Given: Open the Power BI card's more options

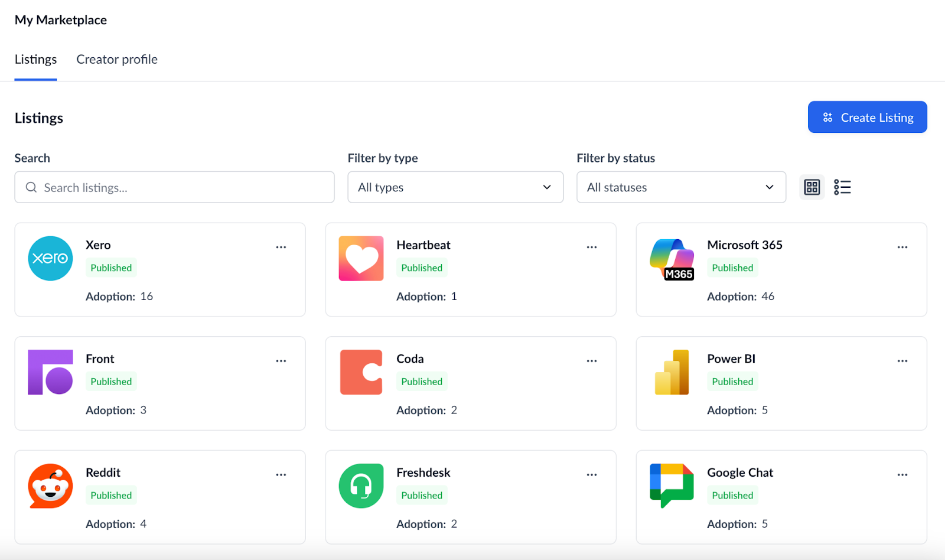Looking at the screenshot, I should [902, 360].
